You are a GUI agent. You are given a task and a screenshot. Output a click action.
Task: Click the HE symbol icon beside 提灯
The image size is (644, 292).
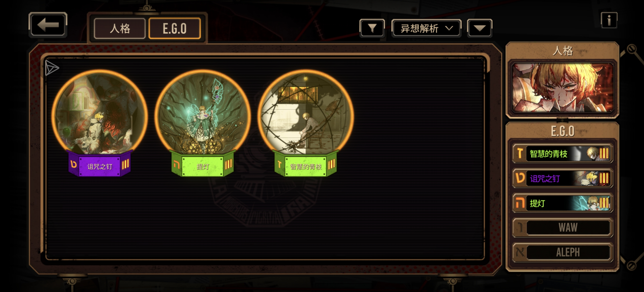click(520, 203)
